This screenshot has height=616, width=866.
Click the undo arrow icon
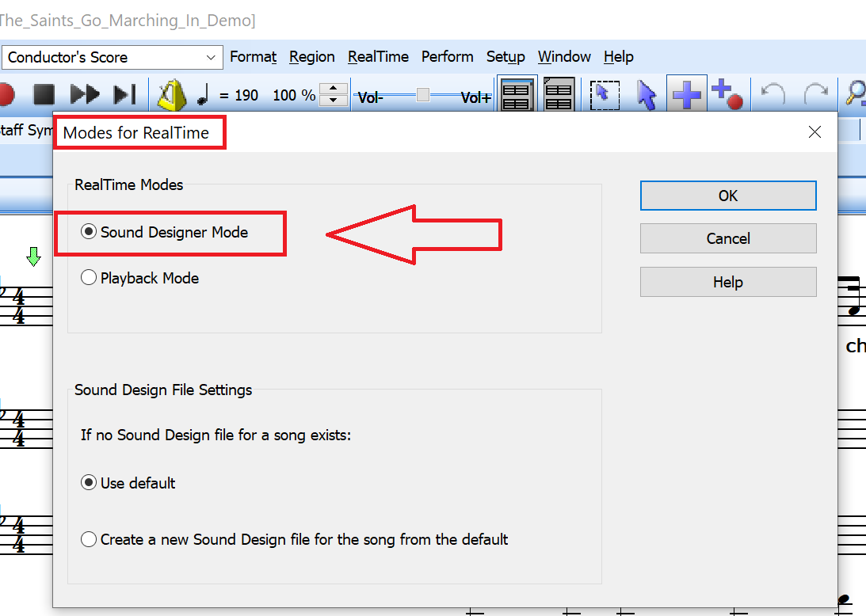(x=773, y=95)
